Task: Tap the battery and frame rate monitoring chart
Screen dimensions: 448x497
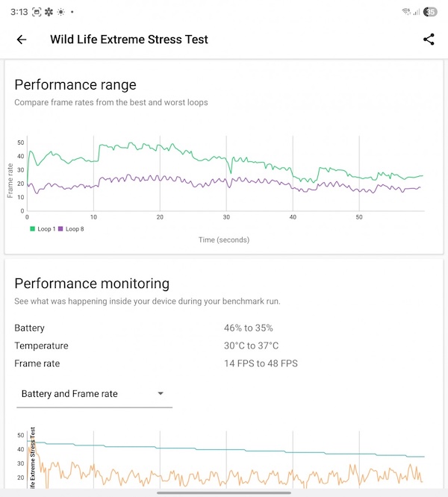Action: tap(224, 459)
